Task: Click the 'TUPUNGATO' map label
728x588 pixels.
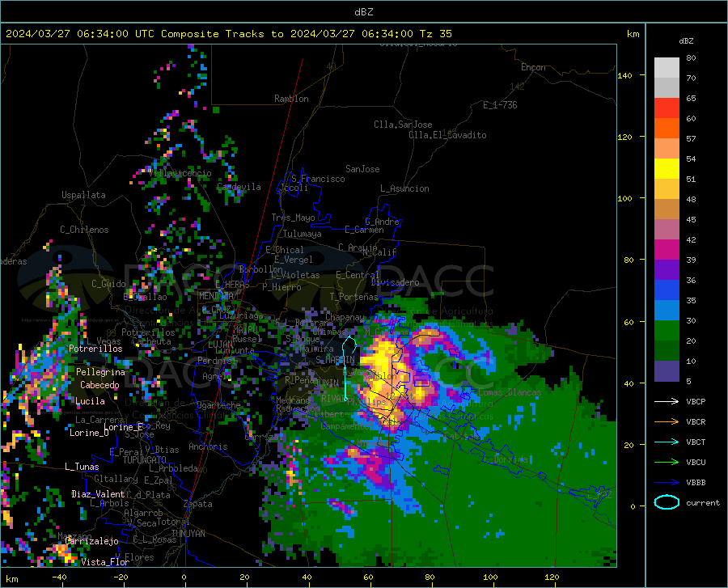Action: [145, 460]
